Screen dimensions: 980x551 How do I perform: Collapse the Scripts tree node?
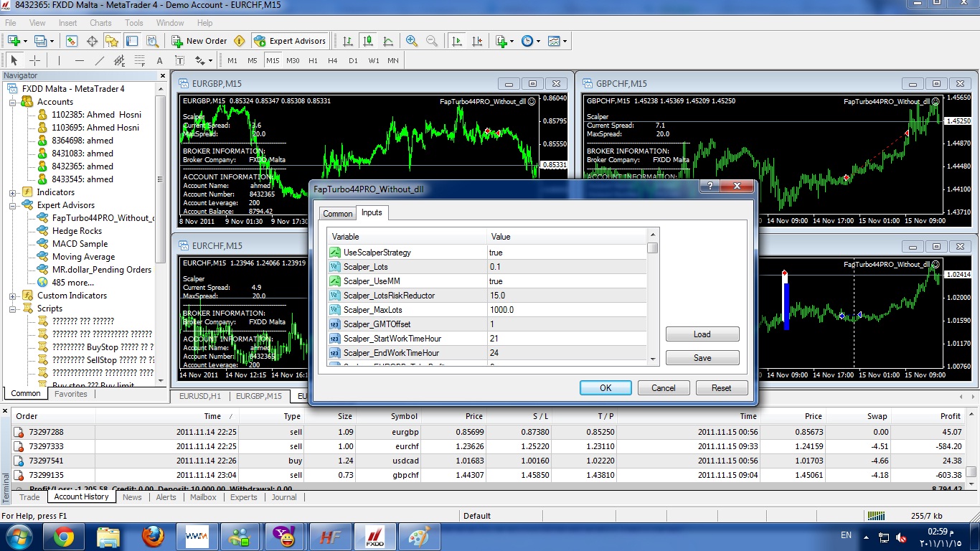(12, 309)
